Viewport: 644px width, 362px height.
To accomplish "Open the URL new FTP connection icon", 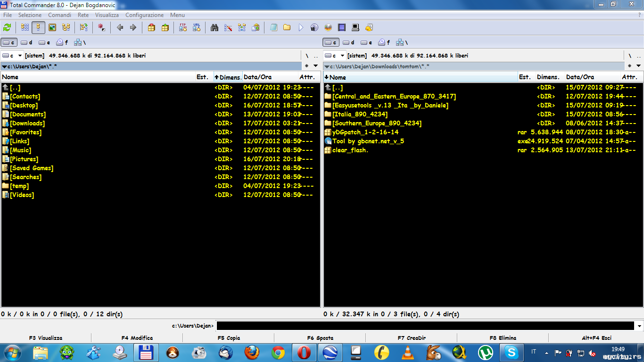I will point(197,28).
